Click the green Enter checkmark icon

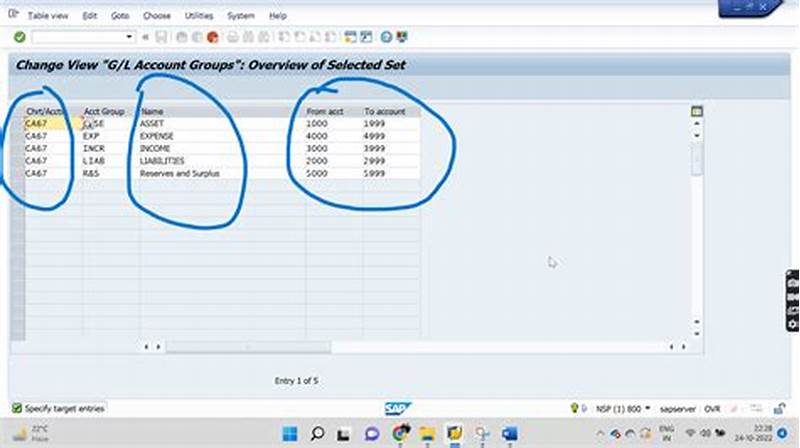tap(19, 37)
